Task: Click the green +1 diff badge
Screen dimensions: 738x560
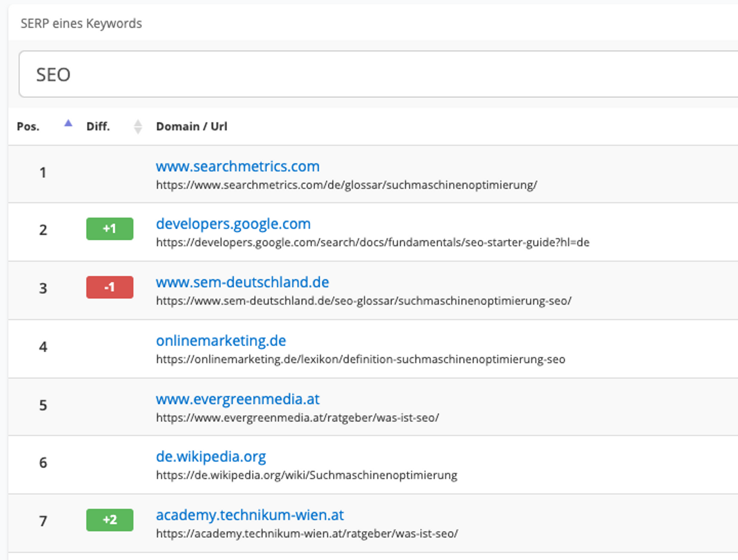Action: coord(110,229)
